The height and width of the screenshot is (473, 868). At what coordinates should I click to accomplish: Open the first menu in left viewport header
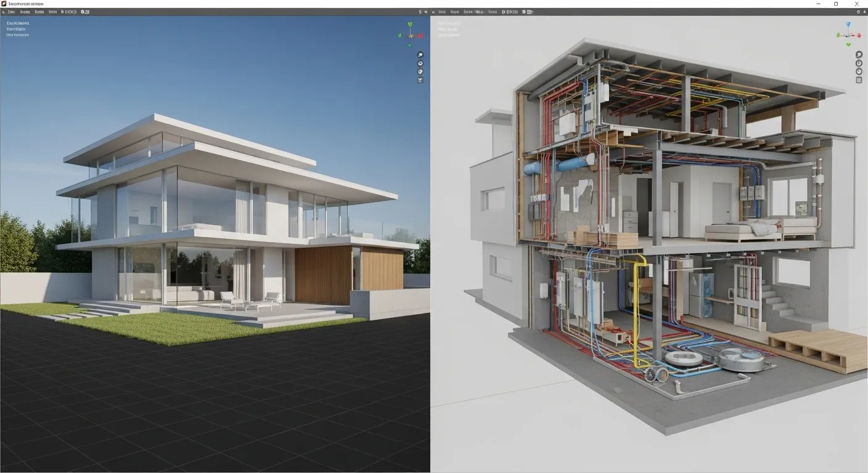coord(10,12)
